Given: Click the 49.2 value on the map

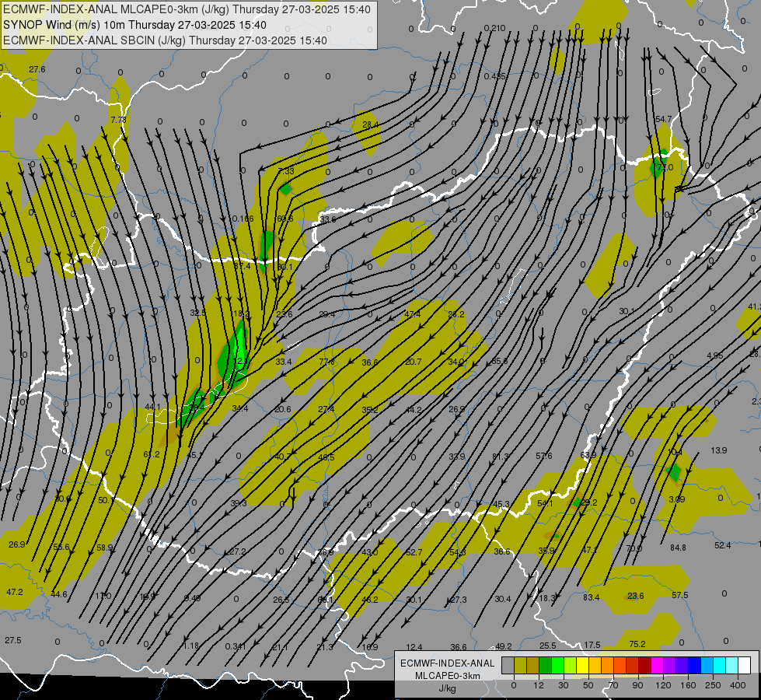Looking at the screenshot, I should [504, 646].
